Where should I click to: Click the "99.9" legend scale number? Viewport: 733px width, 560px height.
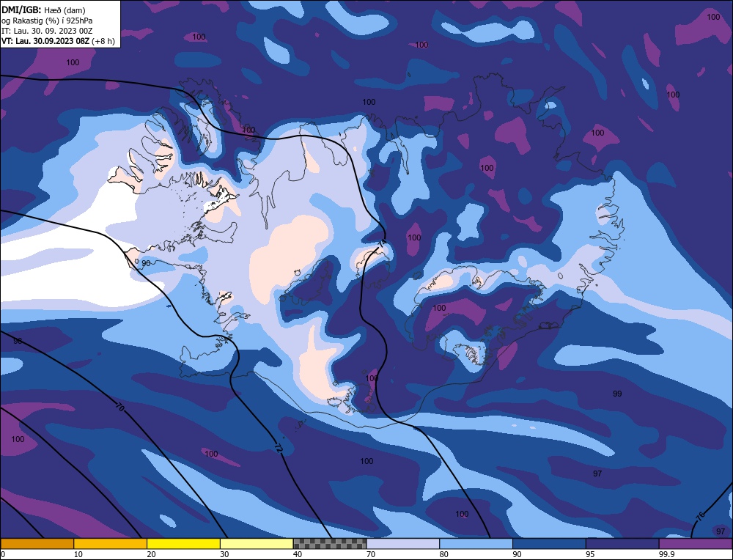(665, 554)
